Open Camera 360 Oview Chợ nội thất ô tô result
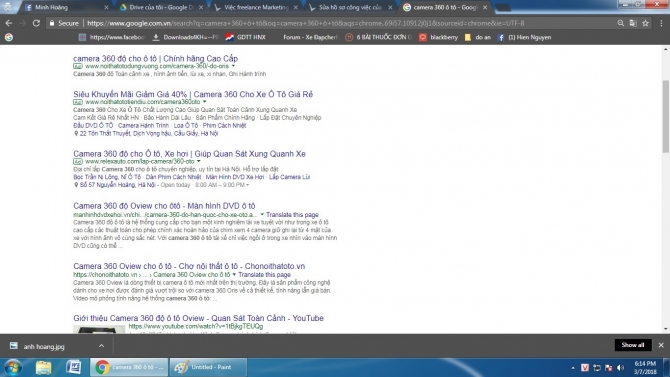Image resolution: width=670 pixels, height=377 pixels. [x=189, y=266]
